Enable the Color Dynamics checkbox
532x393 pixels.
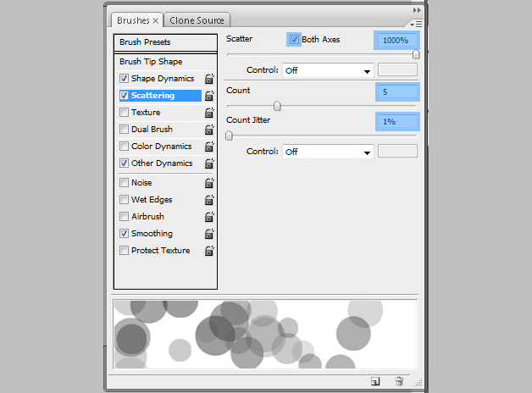tap(125, 147)
